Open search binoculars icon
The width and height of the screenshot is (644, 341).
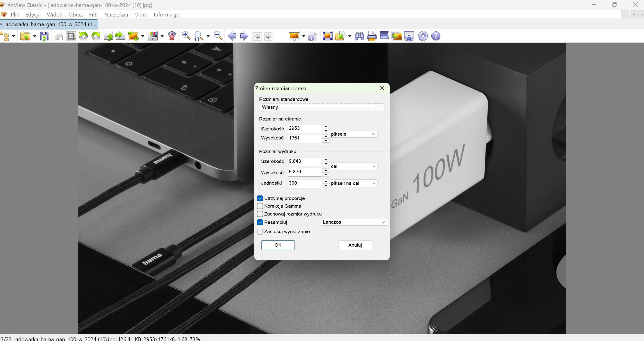tap(359, 36)
